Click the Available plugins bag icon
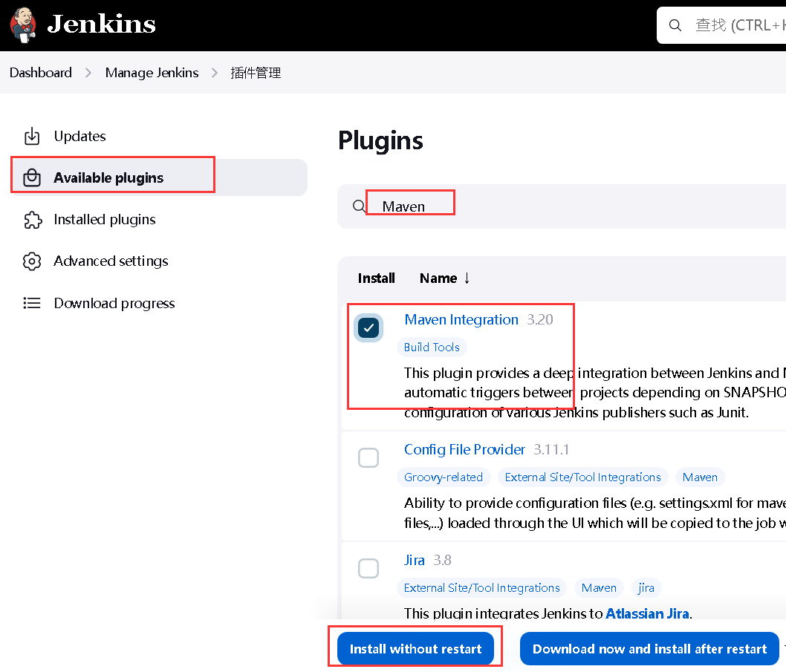The width and height of the screenshot is (786, 672). tap(32, 177)
